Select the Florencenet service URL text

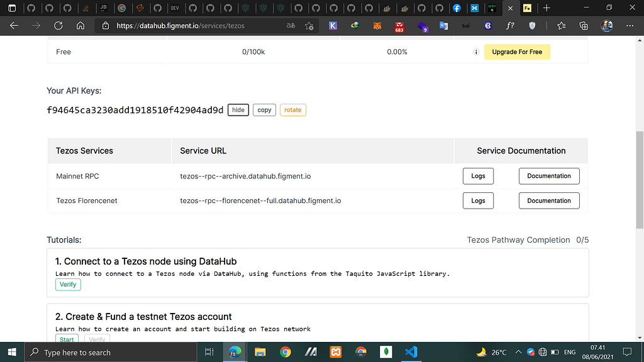click(260, 200)
